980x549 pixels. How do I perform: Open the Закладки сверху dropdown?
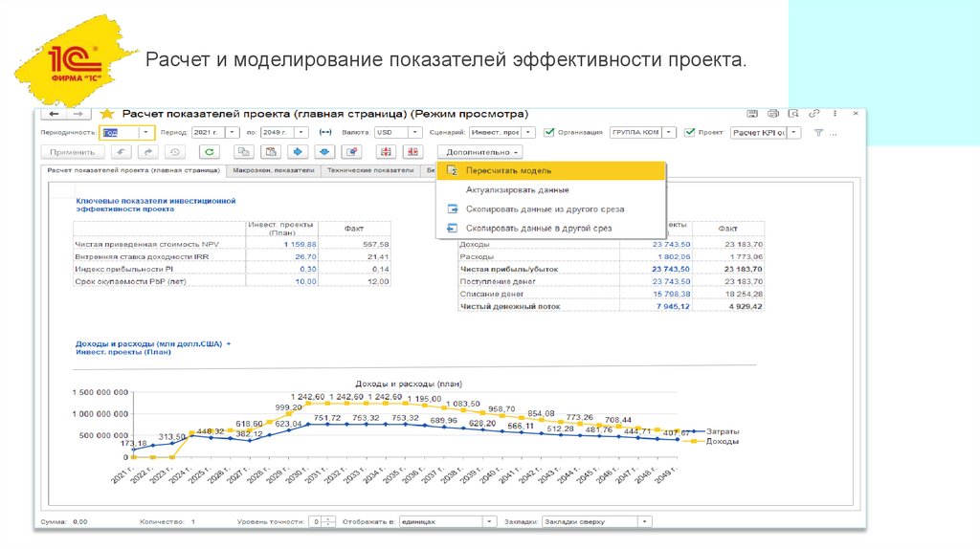click(x=644, y=521)
